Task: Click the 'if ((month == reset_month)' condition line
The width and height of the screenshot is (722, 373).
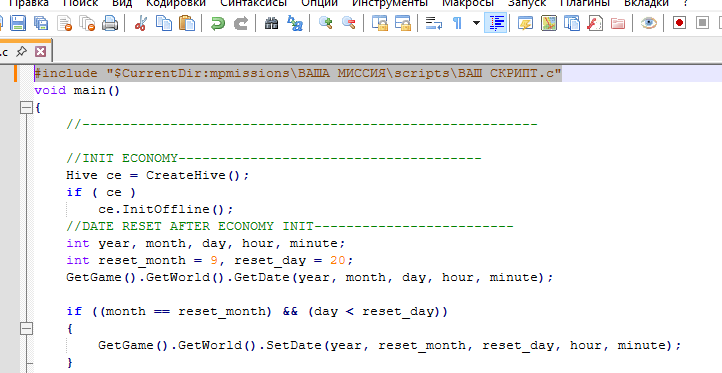Action: pyautogui.click(x=257, y=312)
